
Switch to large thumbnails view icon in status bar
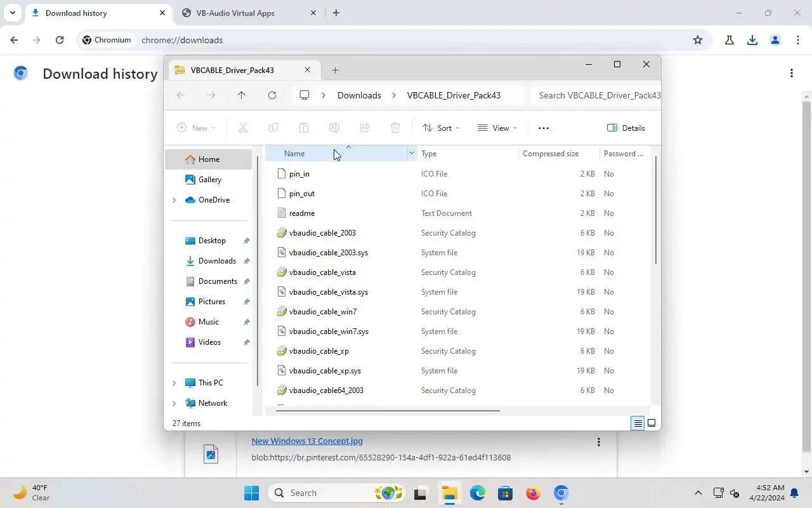pos(652,423)
